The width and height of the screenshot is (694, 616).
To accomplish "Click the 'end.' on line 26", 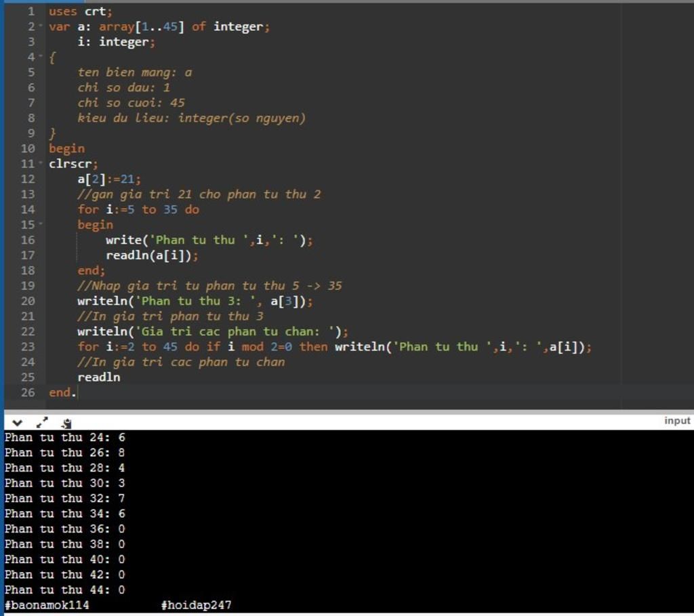I will click(62, 392).
